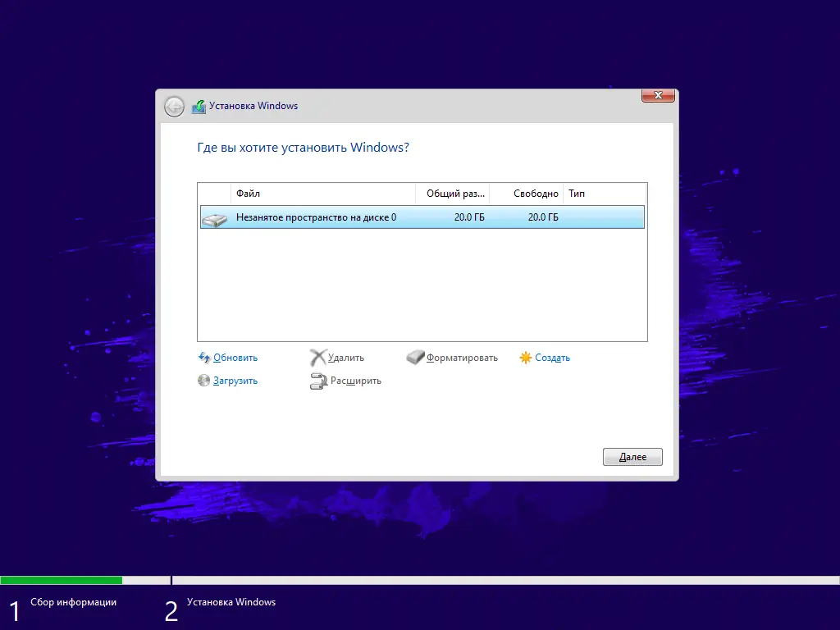
Task: Click the green progress bar at the bottom
Action: click(62, 580)
